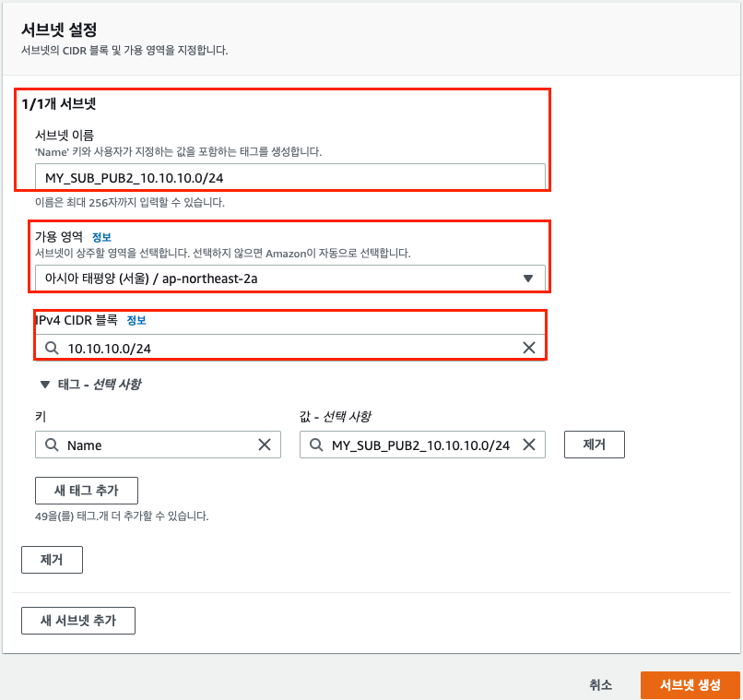Click the orange 서브넷 생성 button

coord(690,685)
